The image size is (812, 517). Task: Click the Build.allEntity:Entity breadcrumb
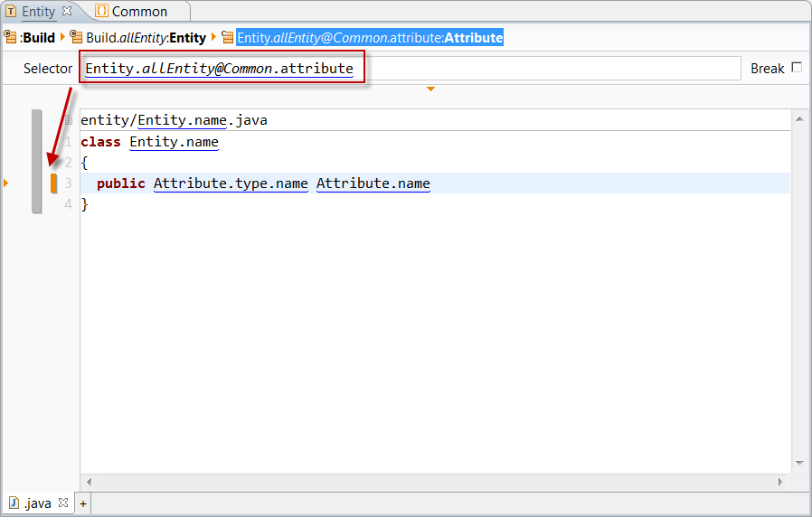pyautogui.click(x=146, y=38)
